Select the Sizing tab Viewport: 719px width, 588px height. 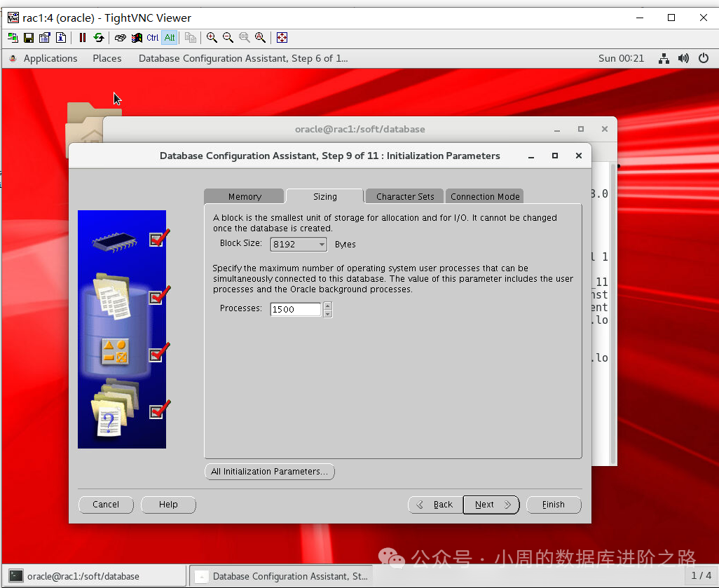tap(324, 196)
